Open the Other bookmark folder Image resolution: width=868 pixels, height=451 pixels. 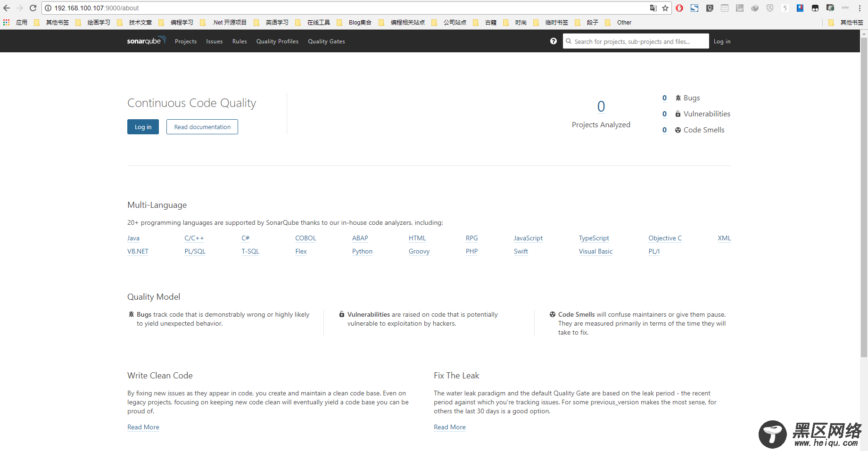pos(619,22)
